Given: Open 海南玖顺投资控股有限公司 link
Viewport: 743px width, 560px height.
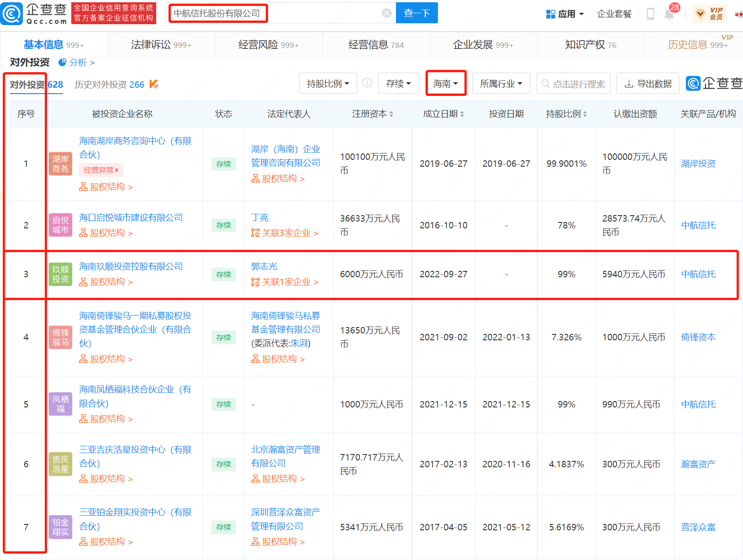Looking at the screenshot, I should pos(131,266).
